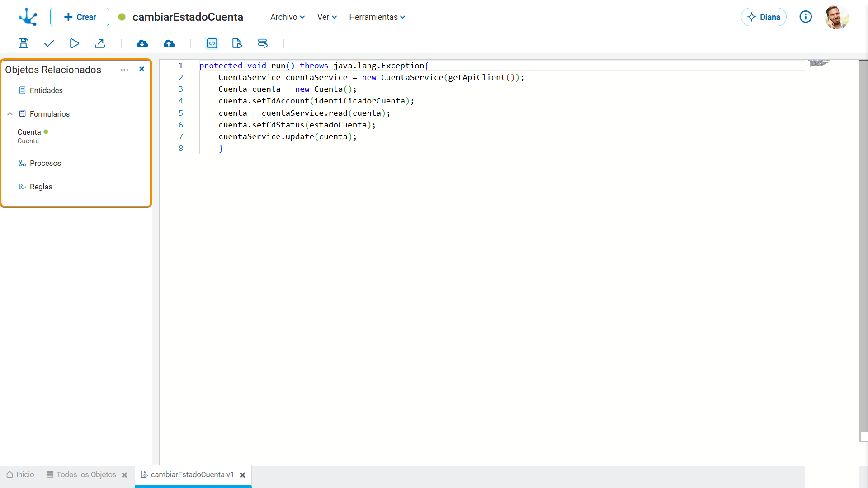
Task: Select the Cuenta form item
Action: click(x=29, y=132)
